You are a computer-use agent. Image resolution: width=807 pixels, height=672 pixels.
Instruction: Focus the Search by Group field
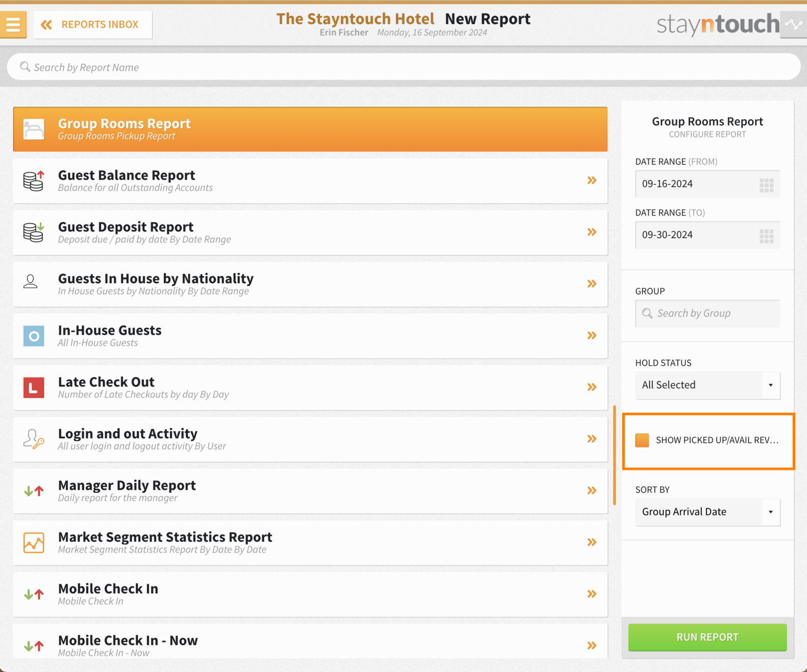[707, 313]
